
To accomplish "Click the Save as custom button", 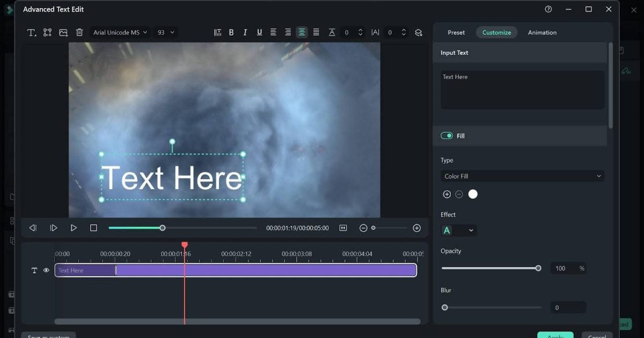I will click(48, 335).
